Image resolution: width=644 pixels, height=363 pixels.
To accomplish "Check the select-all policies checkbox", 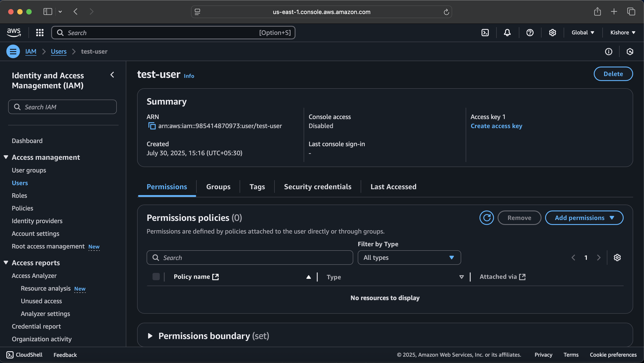I will pos(156,277).
